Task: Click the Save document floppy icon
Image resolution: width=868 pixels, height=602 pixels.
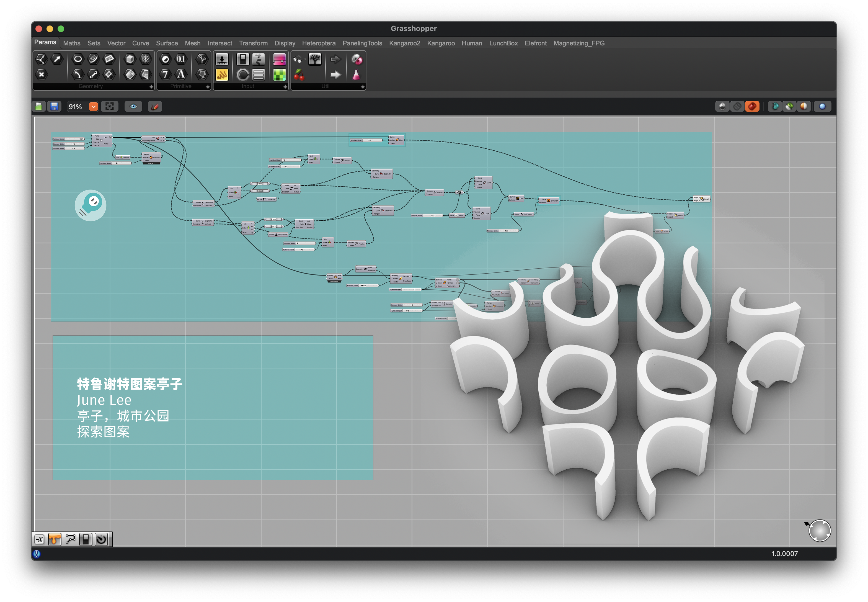Action: point(54,107)
